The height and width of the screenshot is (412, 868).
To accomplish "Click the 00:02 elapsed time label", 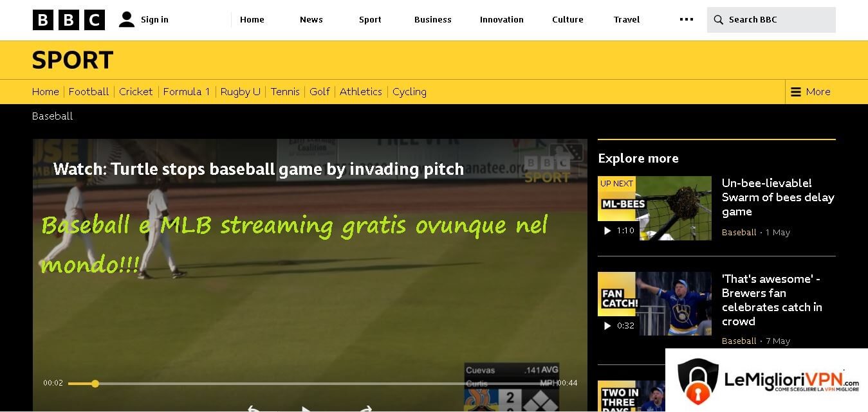I will tap(53, 383).
